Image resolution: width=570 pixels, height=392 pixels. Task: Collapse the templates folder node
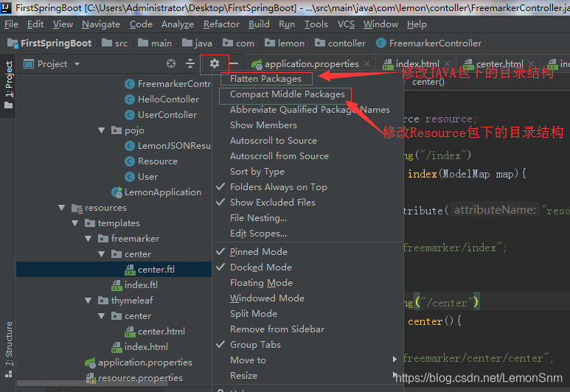pos(75,223)
